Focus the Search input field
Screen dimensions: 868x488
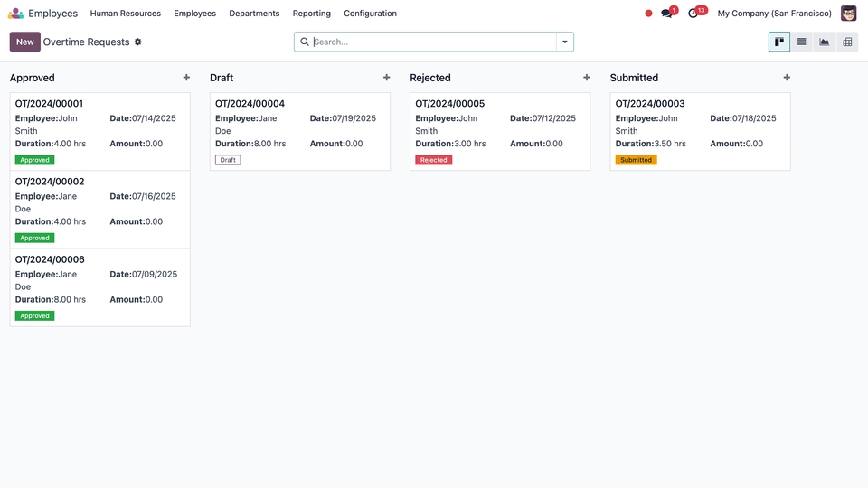point(433,42)
